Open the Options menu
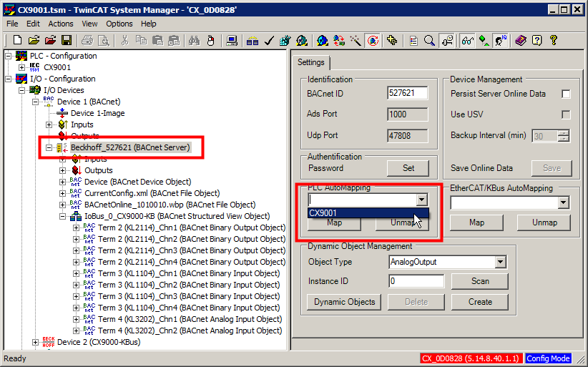 pos(119,24)
